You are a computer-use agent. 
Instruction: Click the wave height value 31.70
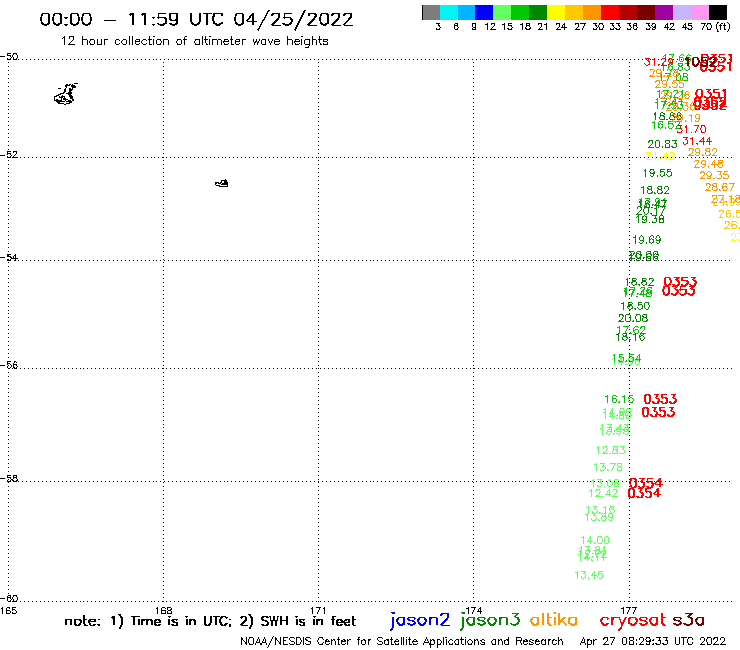691,129
